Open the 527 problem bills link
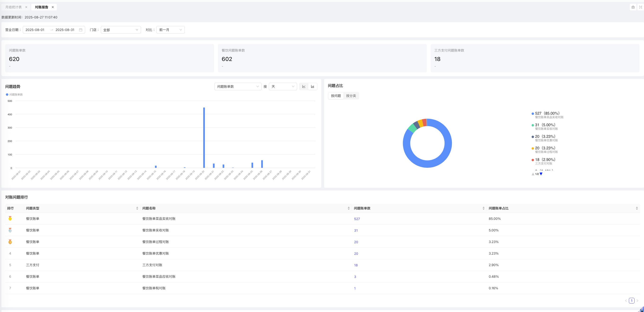 click(357, 219)
